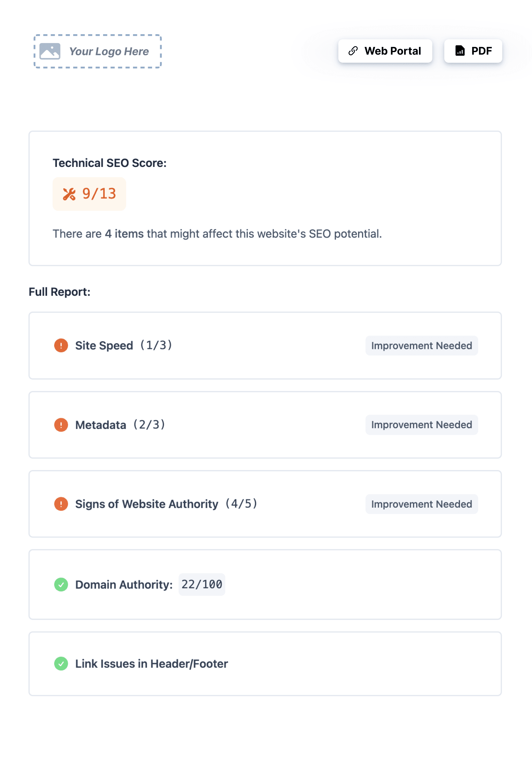The image size is (532, 760).
Task: Click the 9/13 Technical SEO Score badge
Action: (89, 194)
